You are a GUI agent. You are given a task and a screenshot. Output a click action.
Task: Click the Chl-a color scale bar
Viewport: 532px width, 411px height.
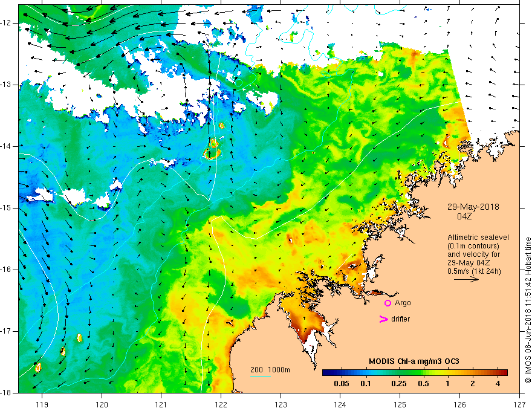pos(415,373)
